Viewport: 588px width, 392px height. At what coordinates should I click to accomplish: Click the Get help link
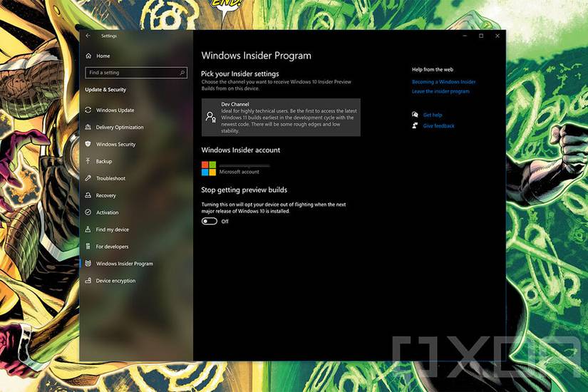(x=433, y=115)
